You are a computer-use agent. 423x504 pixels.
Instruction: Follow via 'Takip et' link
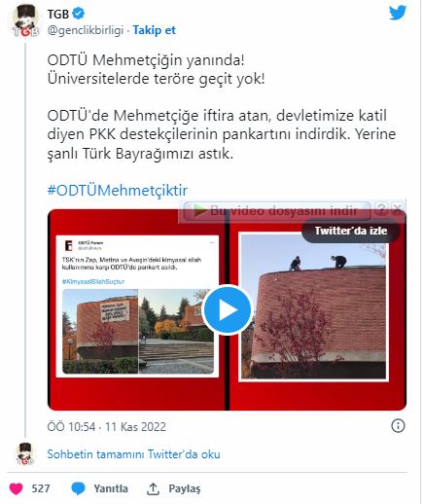pos(155,30)
